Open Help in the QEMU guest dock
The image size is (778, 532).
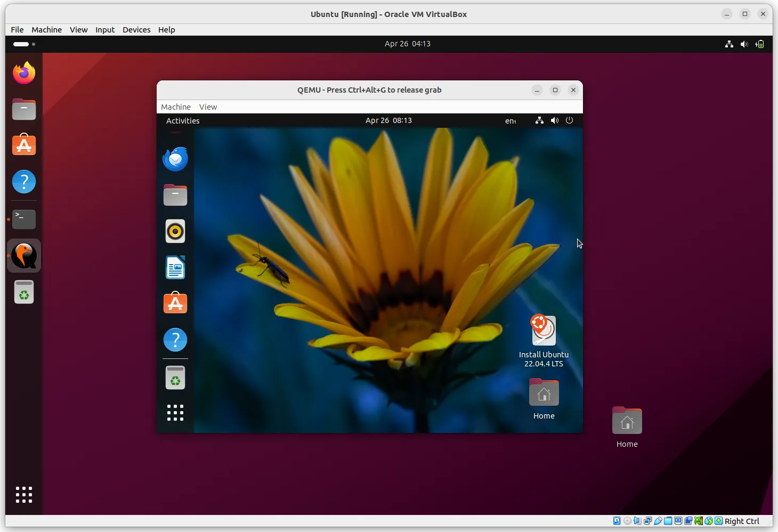175,340
